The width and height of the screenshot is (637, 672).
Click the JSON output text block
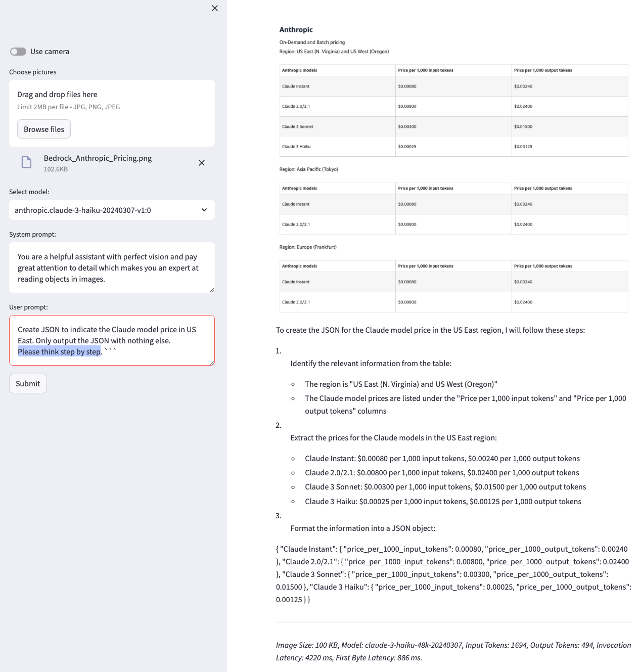point(453,574)
